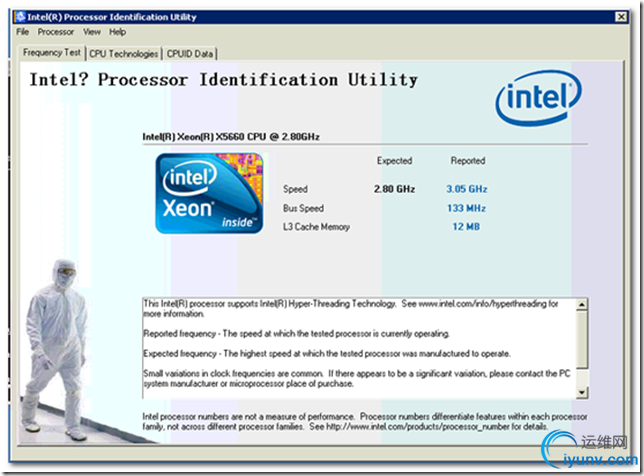The height and width of the screenshot is (476, 644).
Task: Select the Frequency Test tab
Action: (x=52, y=53)
